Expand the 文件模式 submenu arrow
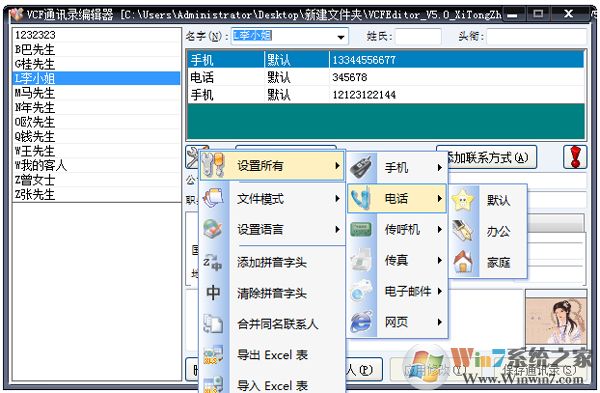The image size is (600, 393). [337, 199]
